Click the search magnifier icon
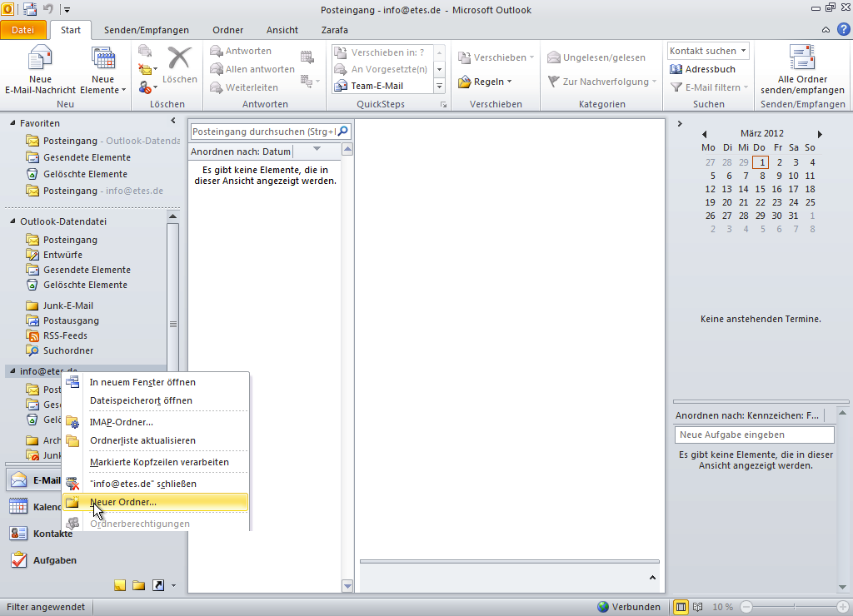The image size is (853, 616). click(x=343, y=132)
